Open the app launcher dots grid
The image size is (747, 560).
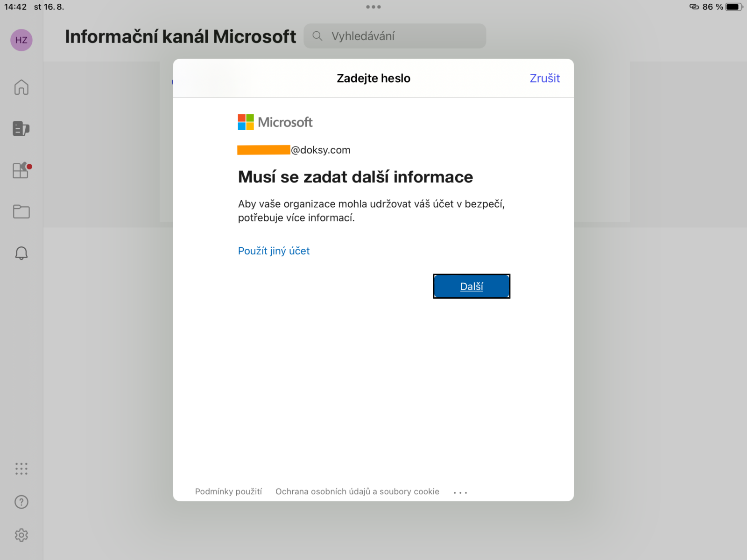click(21, 469)
